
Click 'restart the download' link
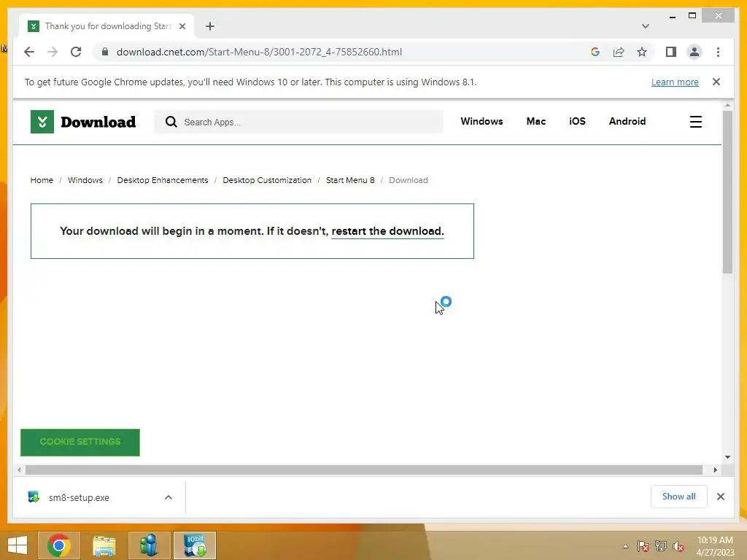click(x=387, y=231)
